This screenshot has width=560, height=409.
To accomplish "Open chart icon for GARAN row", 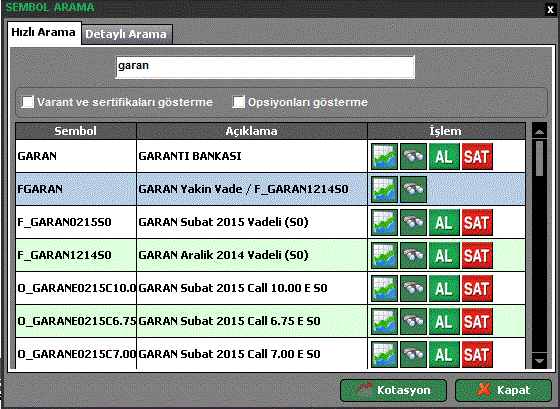I will 384,156.
